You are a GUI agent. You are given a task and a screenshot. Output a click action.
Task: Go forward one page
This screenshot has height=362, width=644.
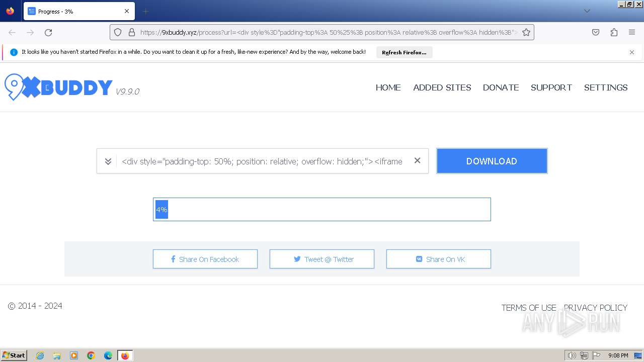point(30,32)
